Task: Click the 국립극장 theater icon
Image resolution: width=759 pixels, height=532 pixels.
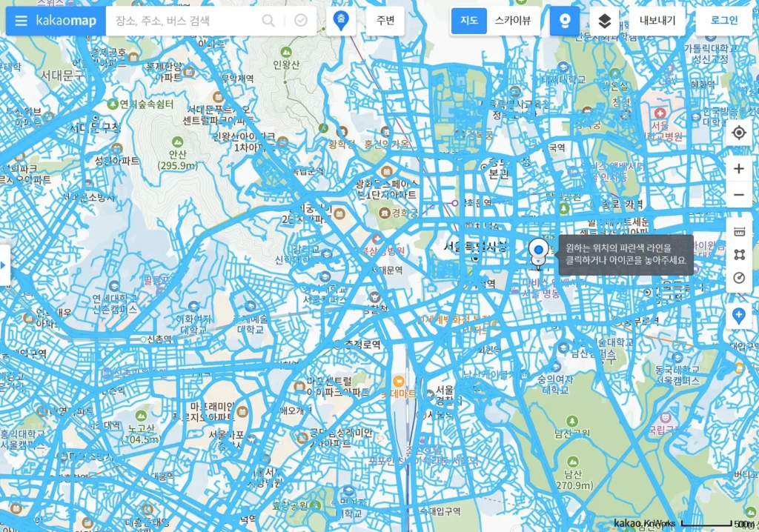Action: point(666,417)
